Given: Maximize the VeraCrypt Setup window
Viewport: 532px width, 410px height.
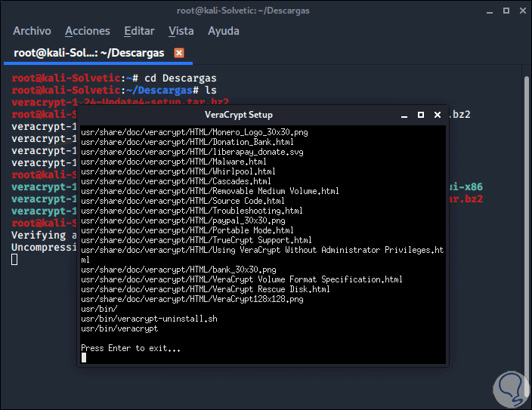Looking at the screenshot, I should (421, 115).
